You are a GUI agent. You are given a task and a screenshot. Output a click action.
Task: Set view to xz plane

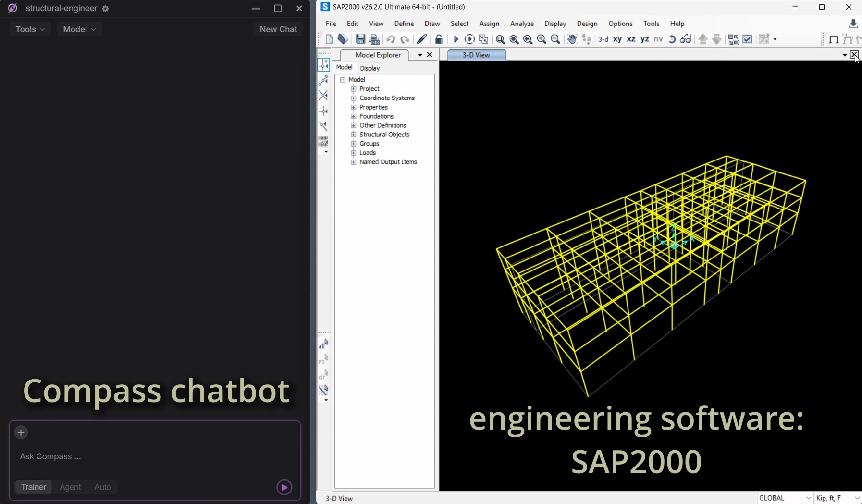tap(631, 39)
